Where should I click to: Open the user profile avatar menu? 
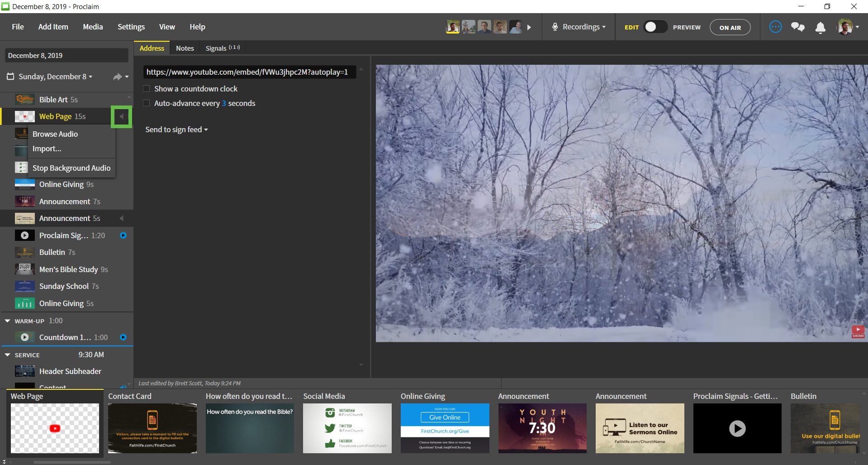click(848, 27)
